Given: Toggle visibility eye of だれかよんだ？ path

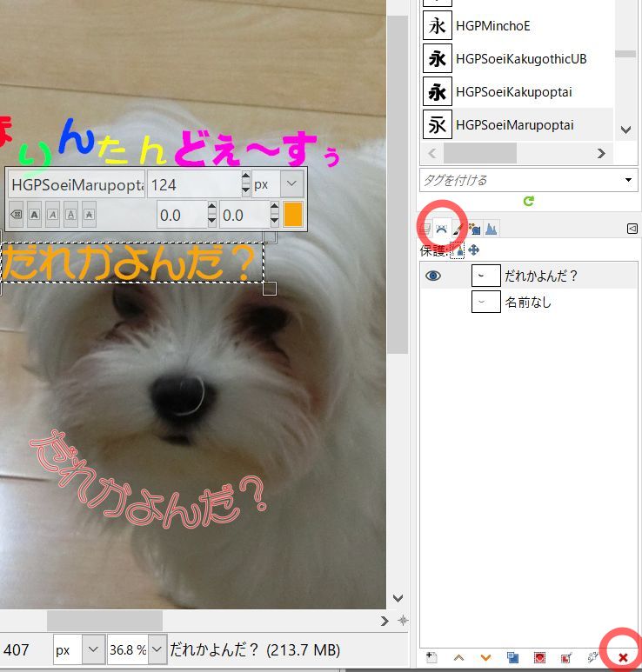Looking at the screenshot, I should tap(433, 276).
